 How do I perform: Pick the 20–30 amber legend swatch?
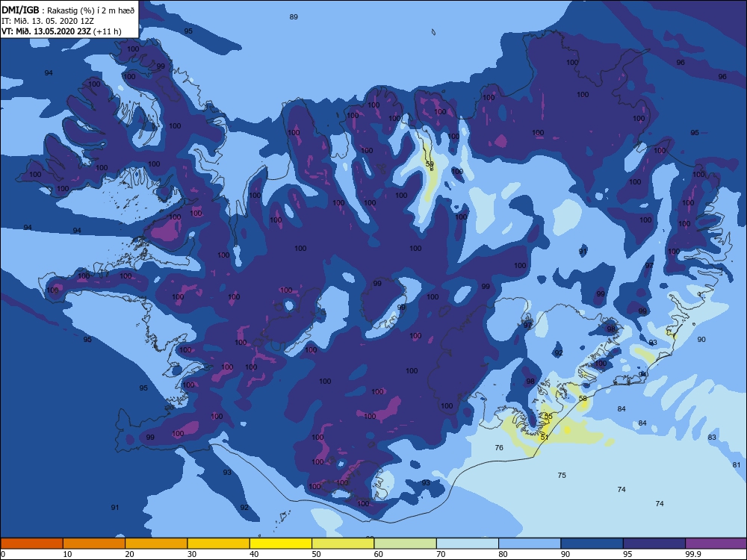click(x=156, y=544)
